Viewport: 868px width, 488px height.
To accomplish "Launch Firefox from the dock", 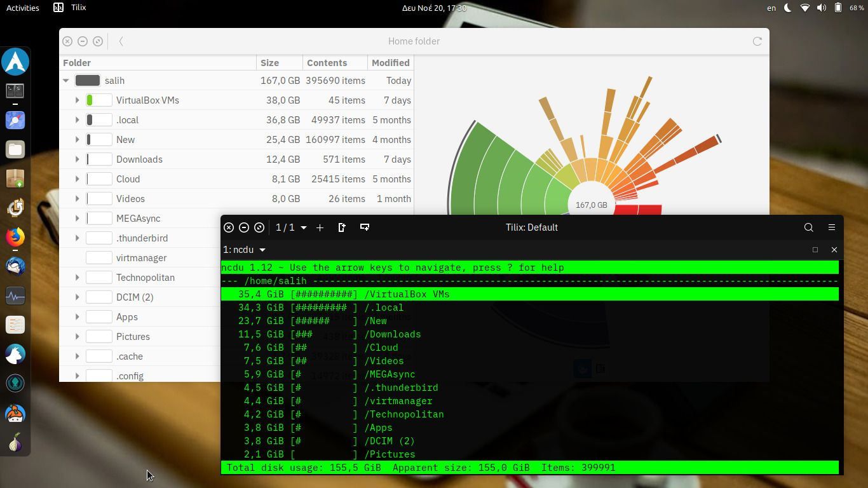I will coord(15,237).
